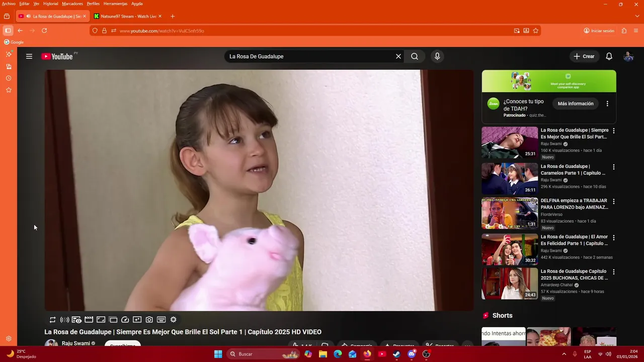Close the Natsune97 Stream tab
Viewport: 644px width, 362px height.
160,16
